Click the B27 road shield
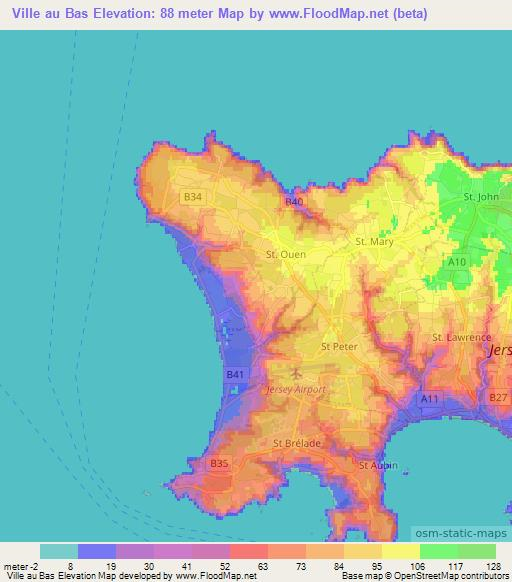 pos(498,398)
